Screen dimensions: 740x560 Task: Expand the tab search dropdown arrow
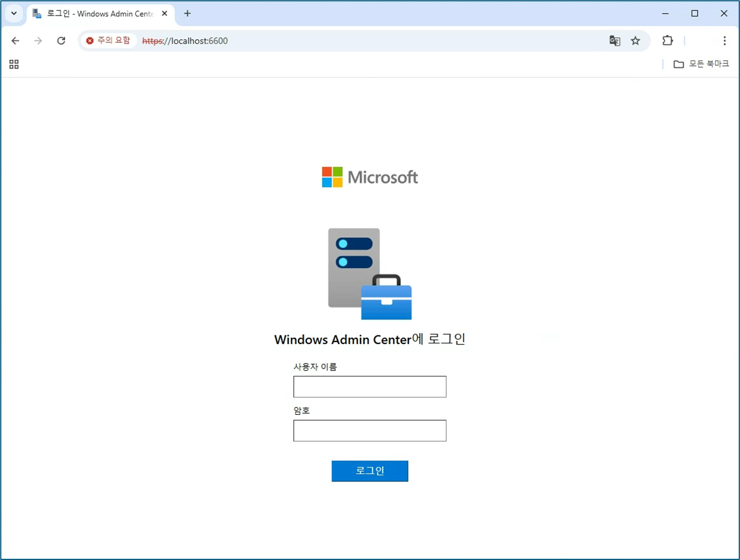(x=14, y=13)
